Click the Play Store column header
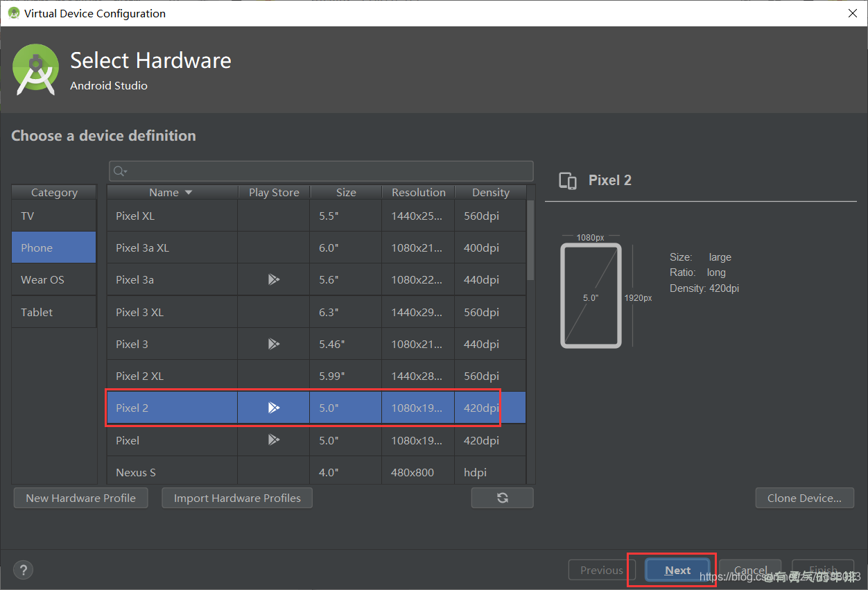The width and height of the screenshot is (868, 590). (274, 192)
